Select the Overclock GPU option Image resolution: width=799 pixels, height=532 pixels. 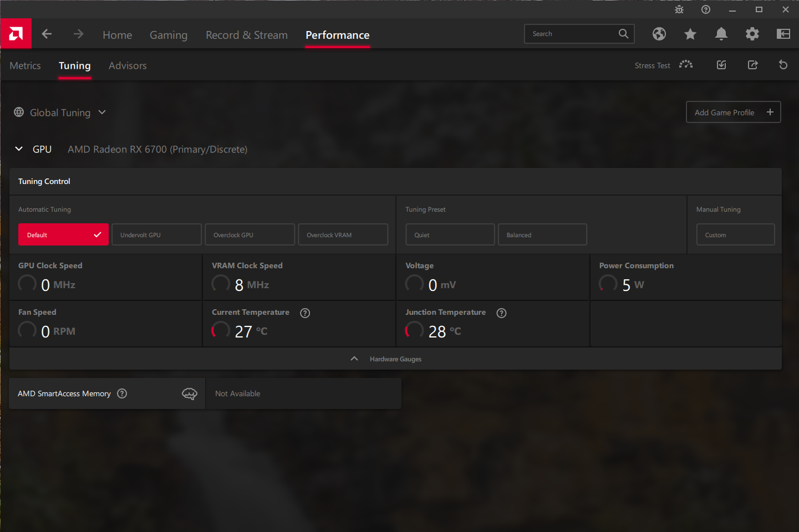pyautogui.click(x=250, y=234)
